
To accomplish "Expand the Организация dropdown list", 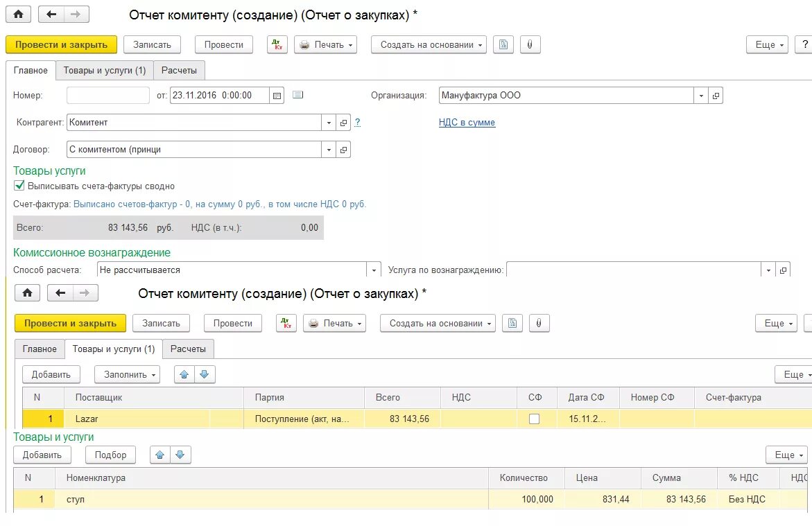I will tap(701, 95).
